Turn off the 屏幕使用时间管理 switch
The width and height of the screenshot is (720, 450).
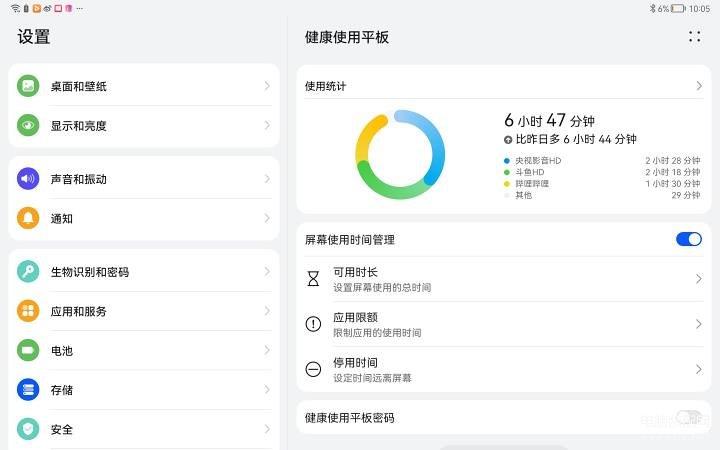click(689, 239)
